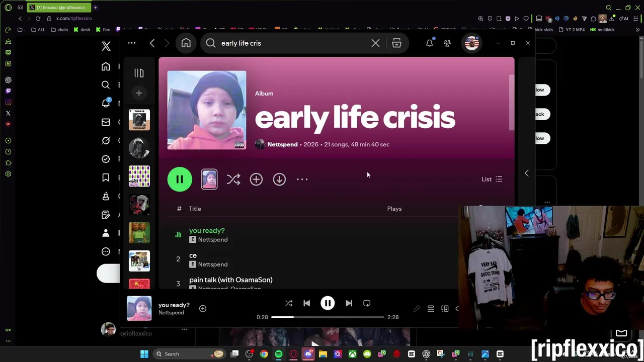
Task: Toggle shuffle in the bottom player bar
Action: click(x=289, y=303)
